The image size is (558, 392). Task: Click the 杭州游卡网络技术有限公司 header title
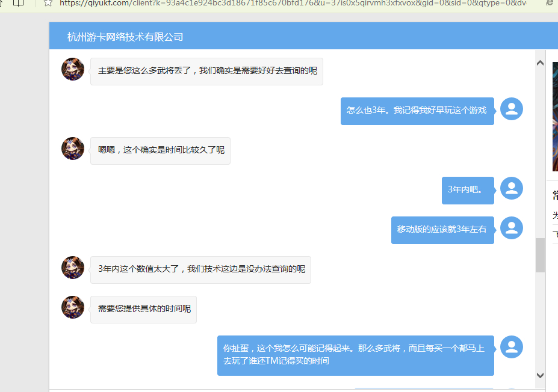click(x=125, y=37)
